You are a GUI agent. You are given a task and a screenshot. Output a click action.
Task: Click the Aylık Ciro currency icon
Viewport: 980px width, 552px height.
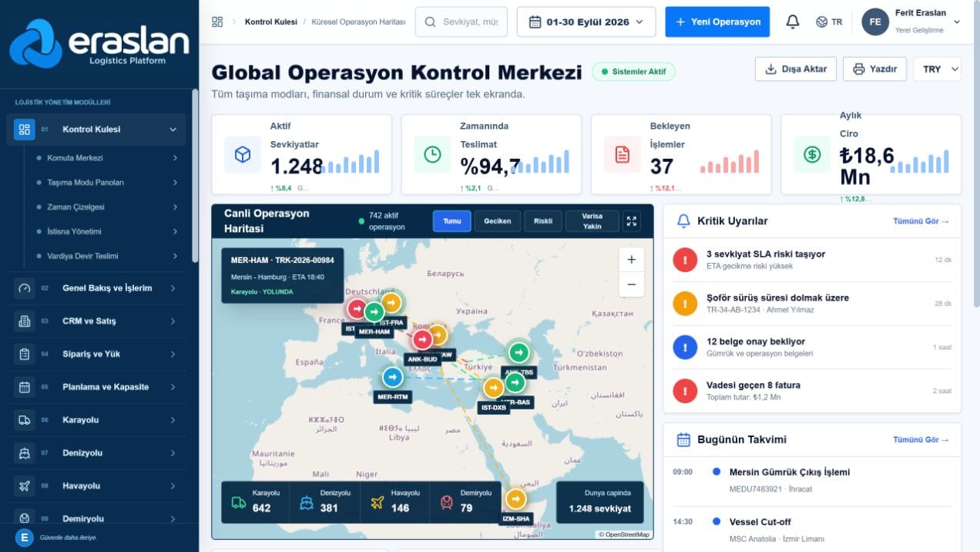click(x=812, y=154)
